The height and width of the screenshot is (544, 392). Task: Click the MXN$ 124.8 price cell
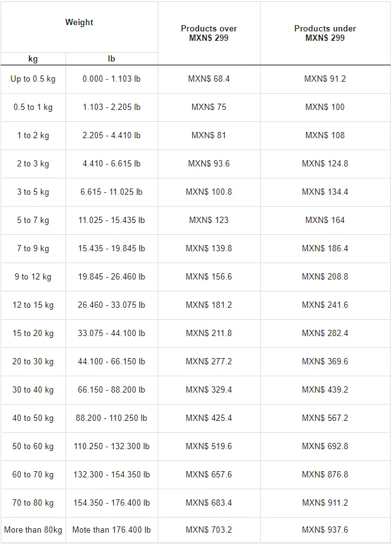tap(325, 164)
